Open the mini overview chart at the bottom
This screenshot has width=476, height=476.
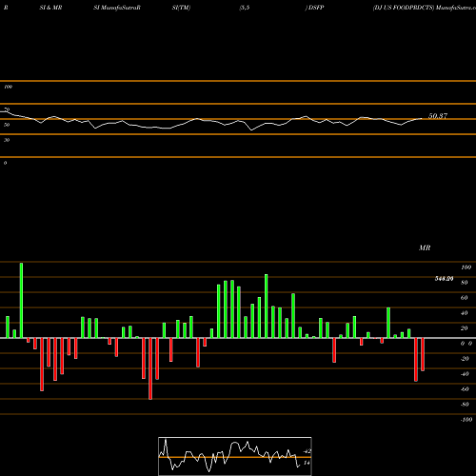click(x=235, y=456)
